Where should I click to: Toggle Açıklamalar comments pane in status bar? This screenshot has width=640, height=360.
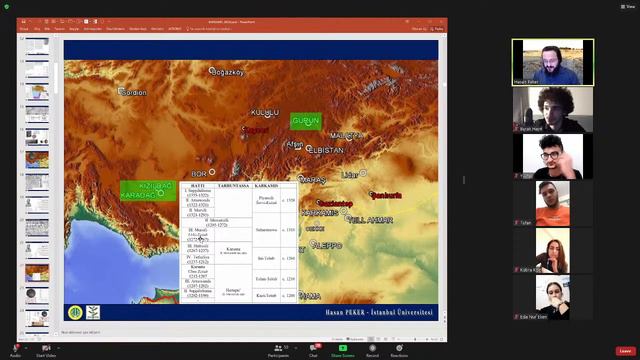tap(355, 339)
